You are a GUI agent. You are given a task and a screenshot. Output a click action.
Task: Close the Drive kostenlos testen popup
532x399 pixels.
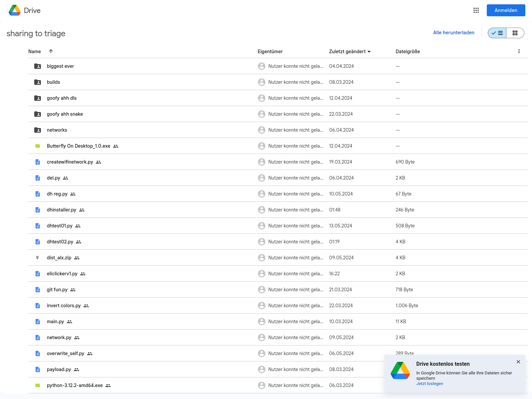pos(518,362)
